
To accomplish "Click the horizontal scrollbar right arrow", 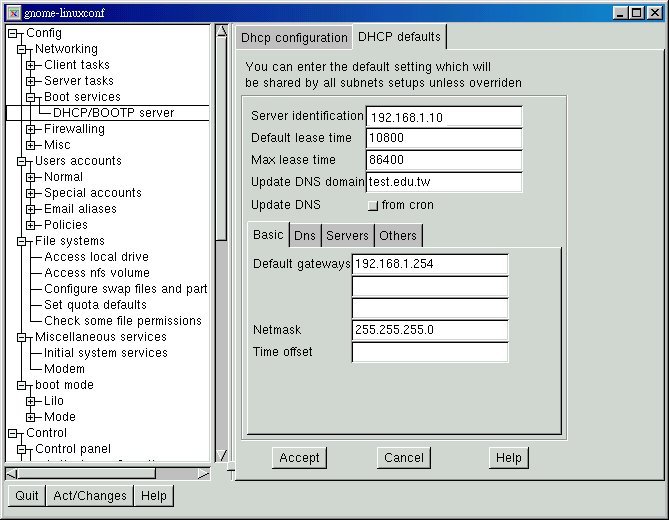I will (x=204, y=474).
